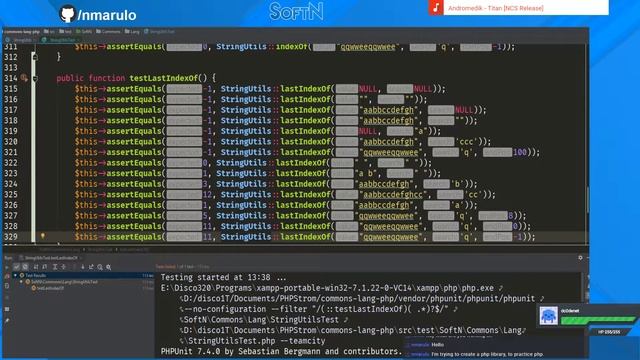Viewport: 640px width, 360px height.
Task: Click the StringUtilsTest file breadcrumb
Action: pyautogui.click(x=160, y=31)
